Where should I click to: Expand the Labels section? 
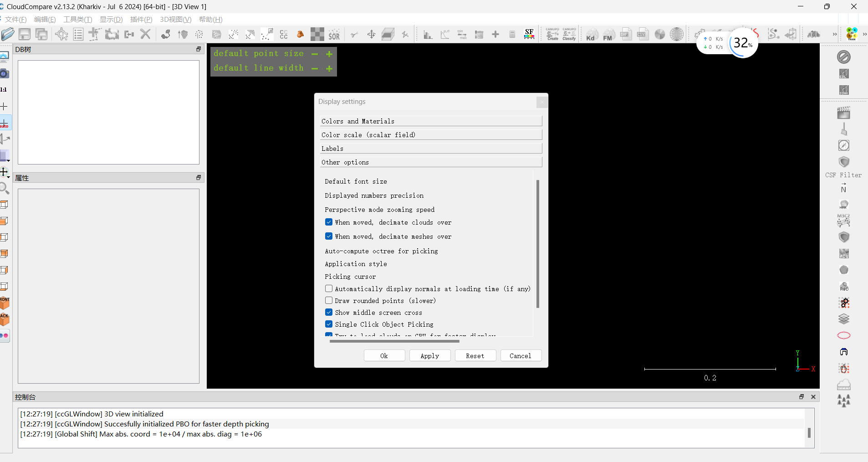tap(431, 149)
